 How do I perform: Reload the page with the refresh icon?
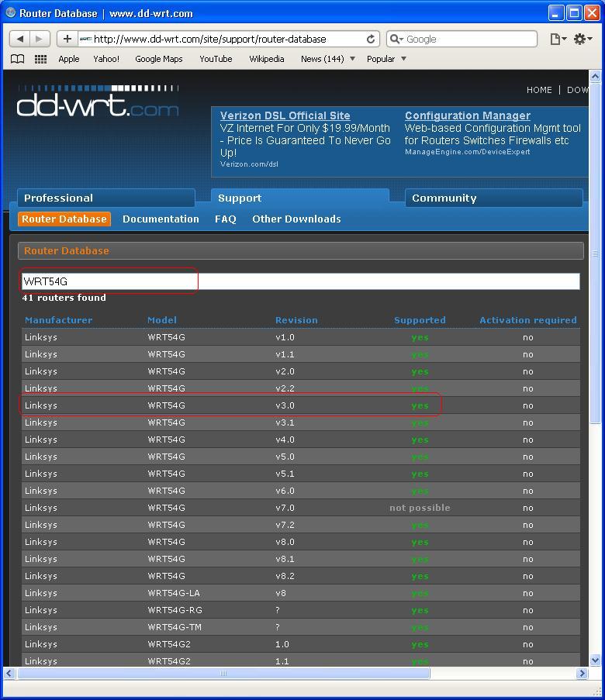[x=371, y=40]
